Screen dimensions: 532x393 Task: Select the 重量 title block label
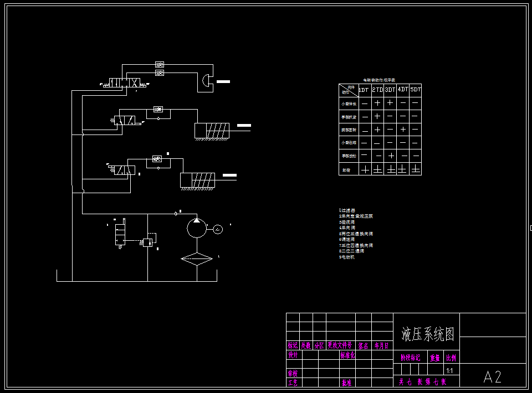[435, 358]
